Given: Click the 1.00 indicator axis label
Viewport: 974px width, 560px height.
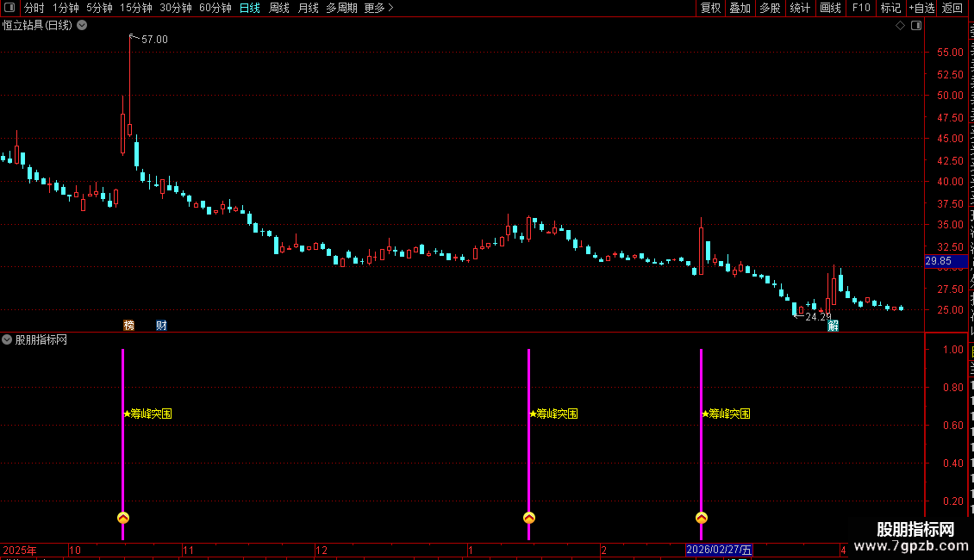Looking at the screenshot, I should coord(953,350).
